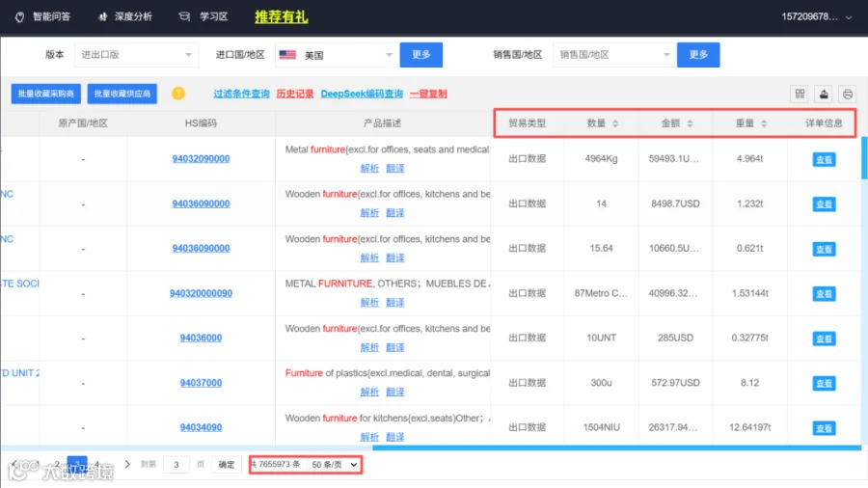Screen dimensions: 868x488
Task: Open the 学习区 menu item
Action: [x=203, y=16]
